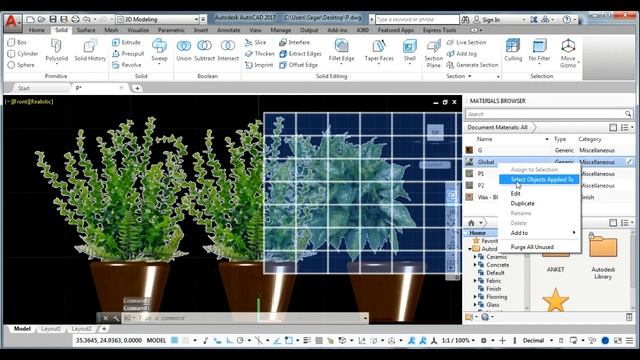The image size is (640, 360).
Task: Select Offset Edge tool
Action: click(298, 65)
